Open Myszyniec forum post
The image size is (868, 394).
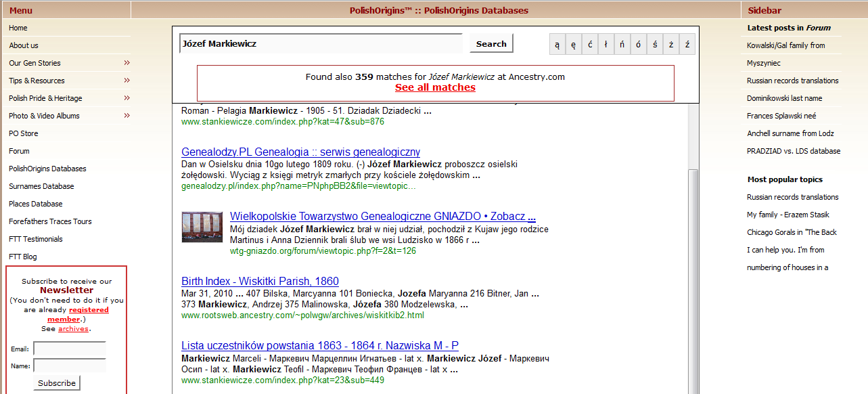pos(764,63)
